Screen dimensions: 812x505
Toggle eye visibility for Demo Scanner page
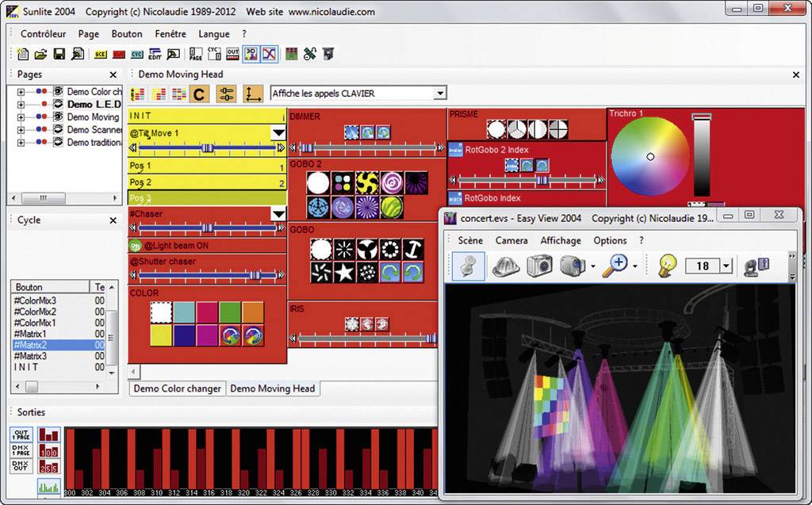58,129
